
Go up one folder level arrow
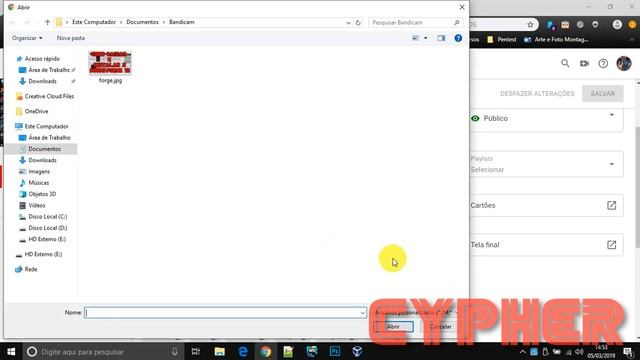(47, 22)
